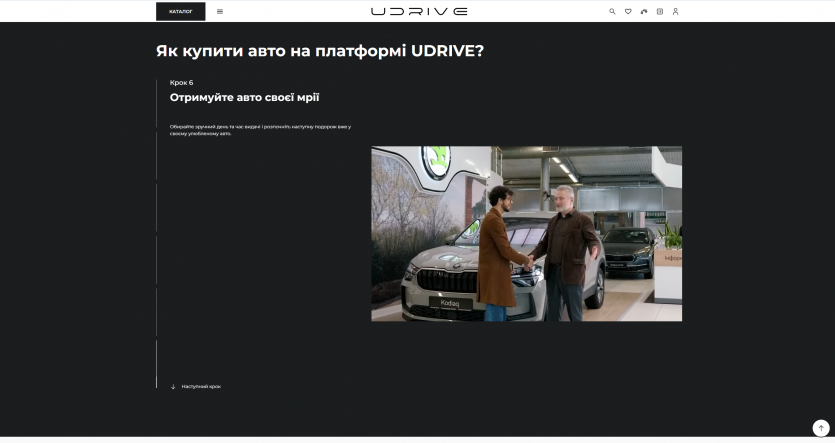Image resolution: width=835 pixels, height=443 pixels.
Task: Click the green Škoda logo in photo
Action: click(437, 162)
